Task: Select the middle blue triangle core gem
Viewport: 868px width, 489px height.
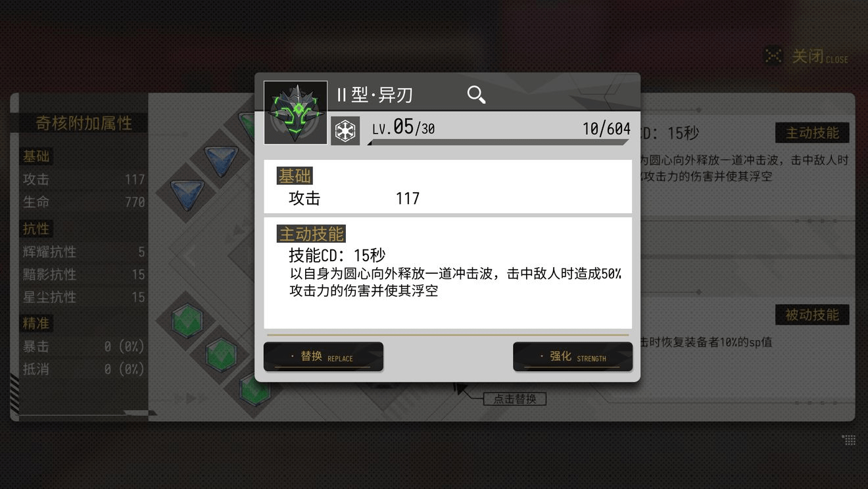Action: point(221,160)
